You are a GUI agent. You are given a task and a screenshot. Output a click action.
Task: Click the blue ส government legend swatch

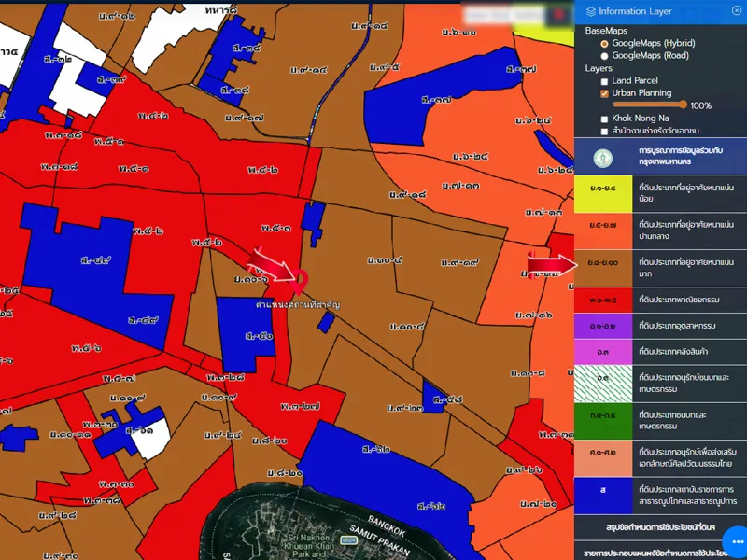(x=602, y=490)
